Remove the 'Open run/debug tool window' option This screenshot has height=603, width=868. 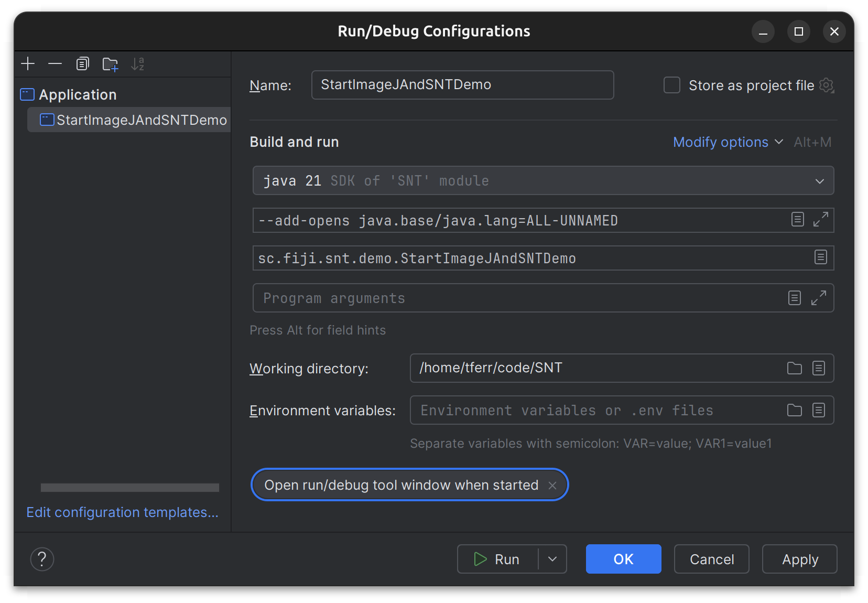pyautogui.click(x=552, y=486)
